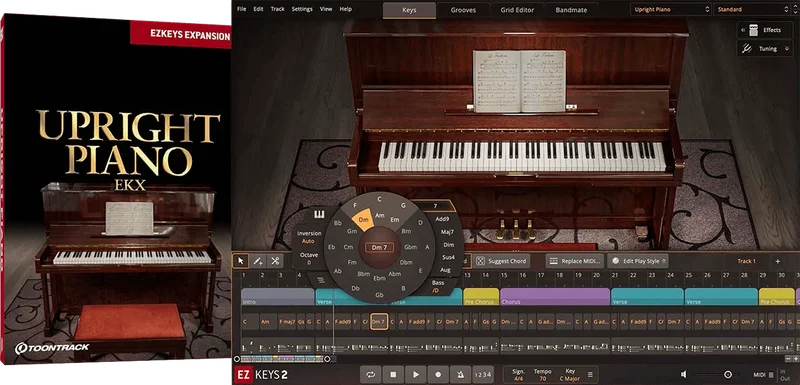Toggle the 1234 count-in
The height and width of the screenshot is (385, 800).
coord(482,375)
